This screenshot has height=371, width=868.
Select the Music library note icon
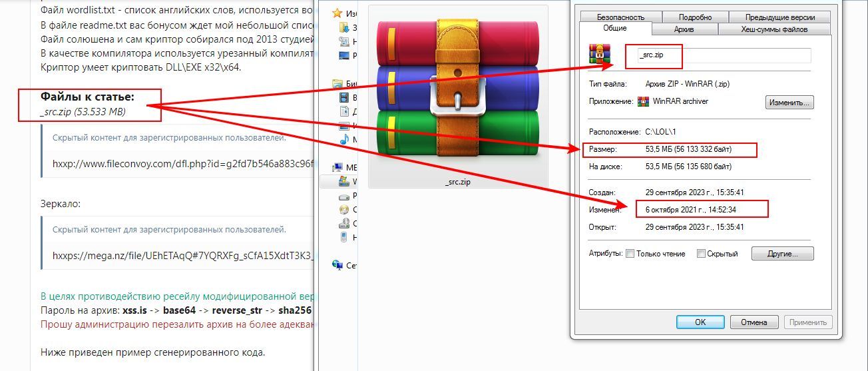click(344, 139)
